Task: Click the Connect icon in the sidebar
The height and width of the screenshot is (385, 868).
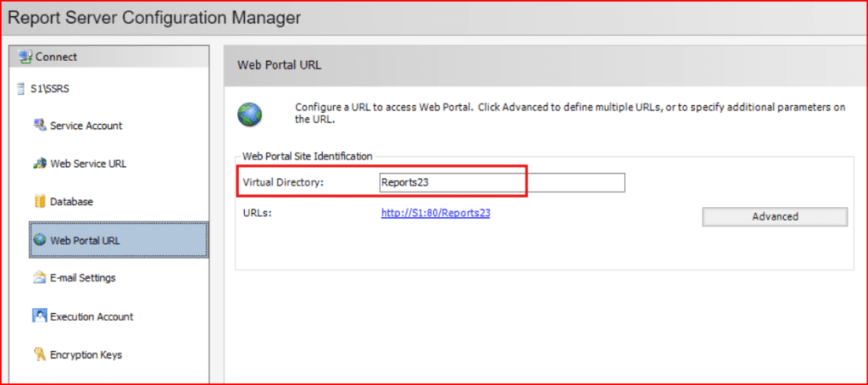Action: point(25,58)
